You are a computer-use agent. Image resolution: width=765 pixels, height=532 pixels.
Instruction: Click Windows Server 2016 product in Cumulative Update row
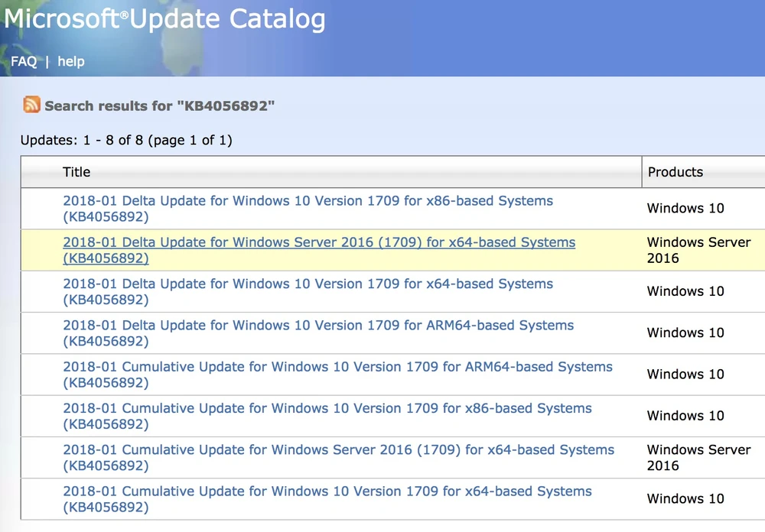coord(698,457)
